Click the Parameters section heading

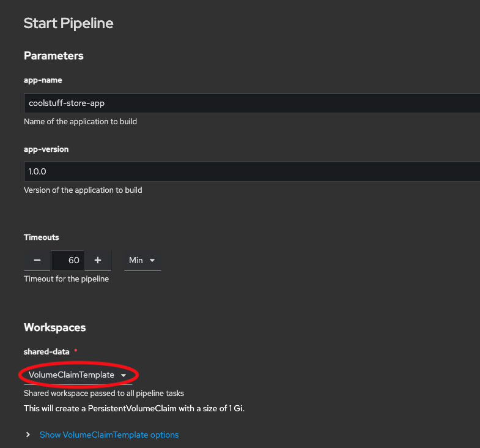(54, 56)
